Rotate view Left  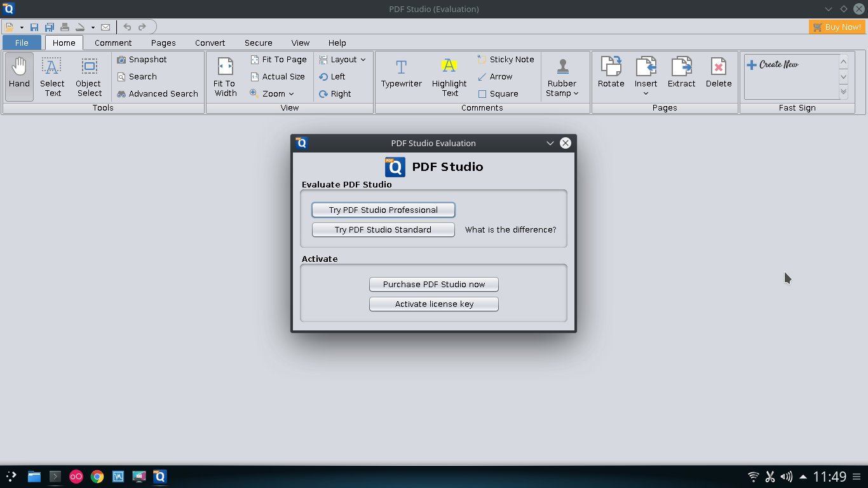coord(332,76)
